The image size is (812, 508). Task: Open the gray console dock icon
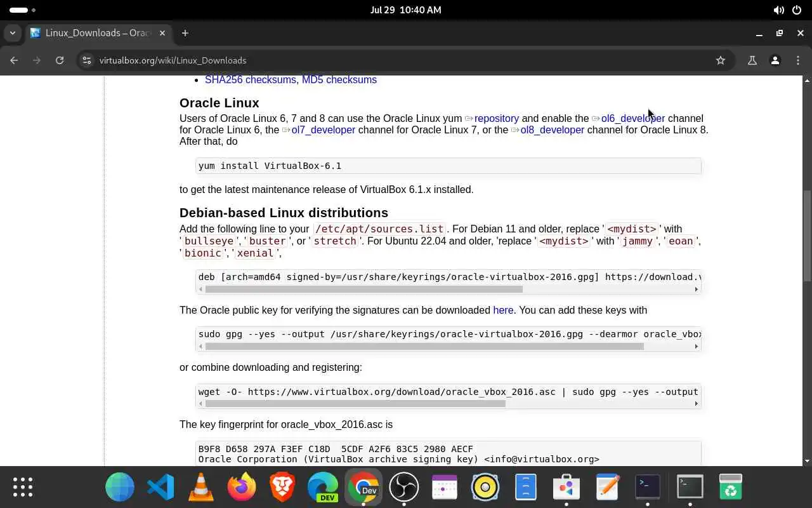tap(690, 487)
